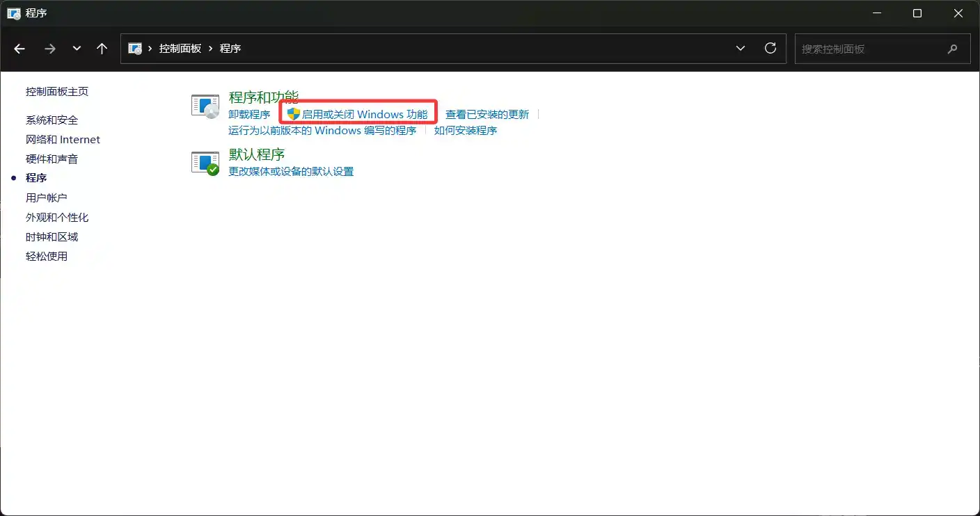Select 程序 breadcrumb in address bar

tap(230, 49)
